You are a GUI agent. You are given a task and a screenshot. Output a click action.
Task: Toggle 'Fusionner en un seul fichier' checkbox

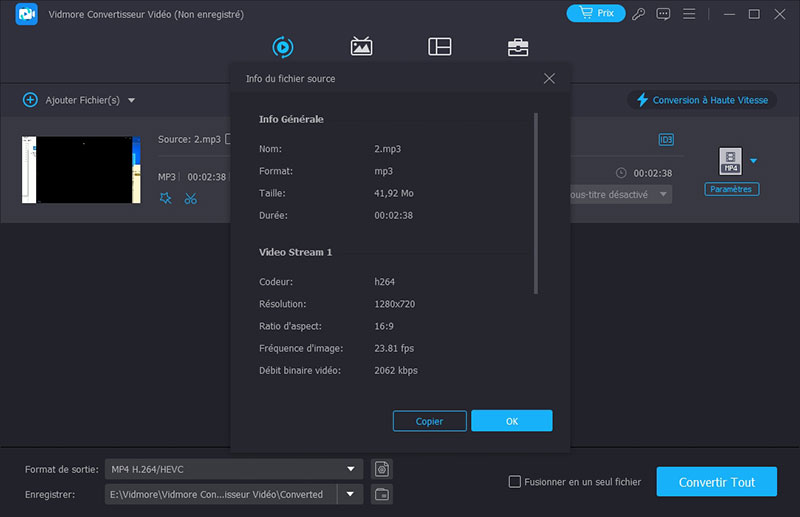pos(515,482)
